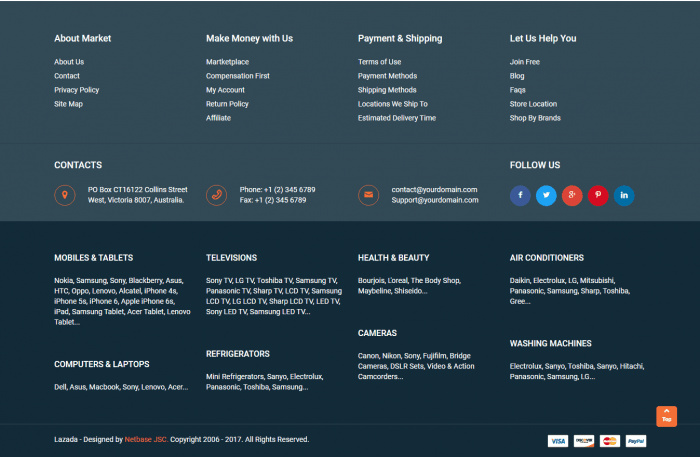Click the phone contact icon
The height and width of the screenshot is (457, 700).
[x=217, y=195]
